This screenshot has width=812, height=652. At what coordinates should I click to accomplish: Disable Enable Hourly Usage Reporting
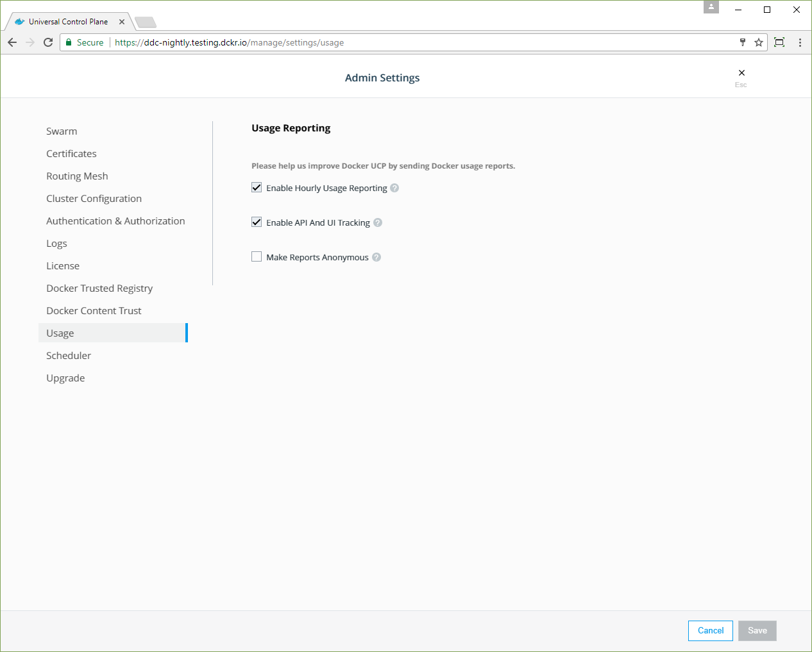tap(257, 187)
